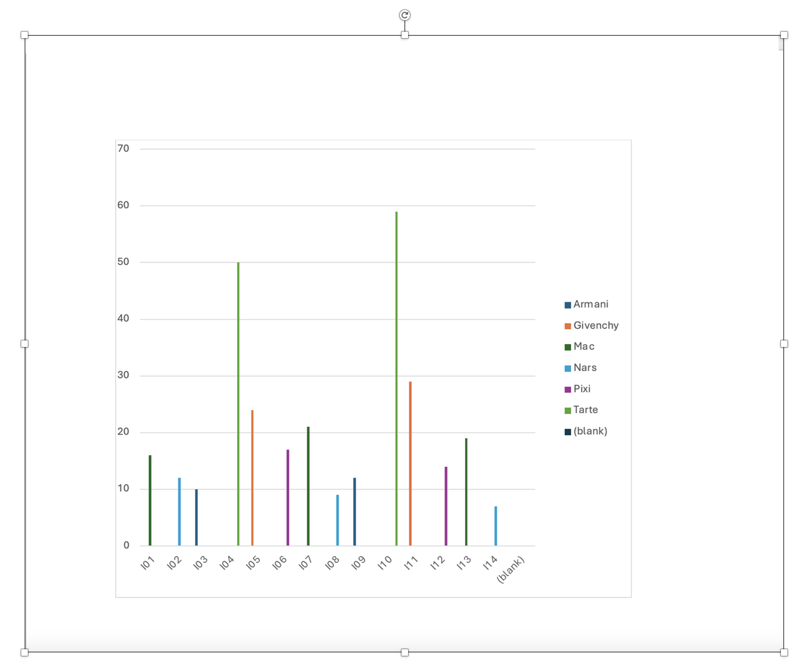Select the (blank) legend label
This screenshot has width=812, height=661.
590,431
